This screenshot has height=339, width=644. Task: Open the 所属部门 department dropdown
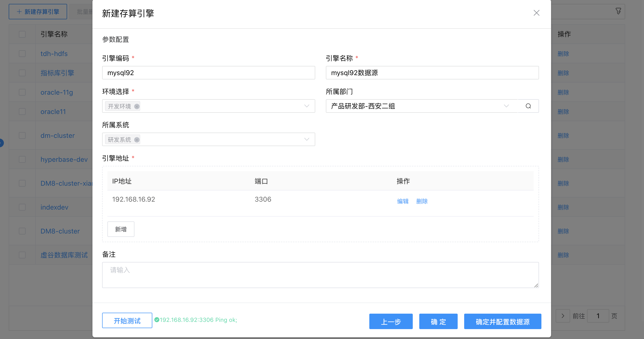click(x=506, y=106)
